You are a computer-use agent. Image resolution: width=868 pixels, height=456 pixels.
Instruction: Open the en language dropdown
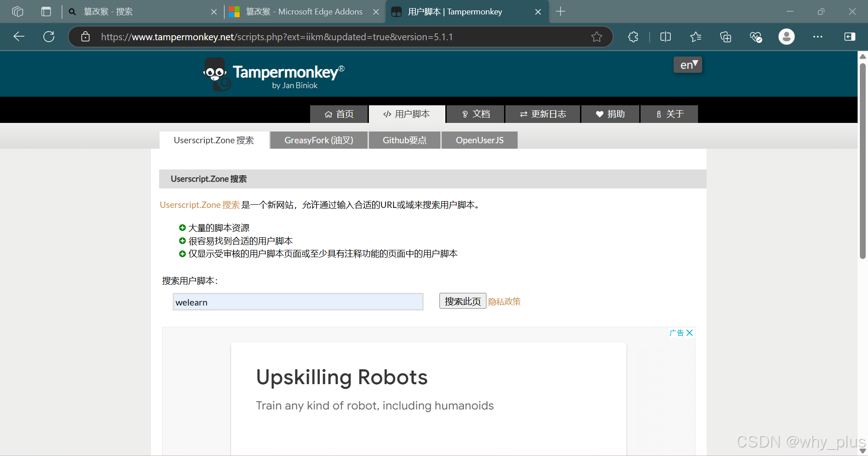pyautogui.click(x=688, y=65)
